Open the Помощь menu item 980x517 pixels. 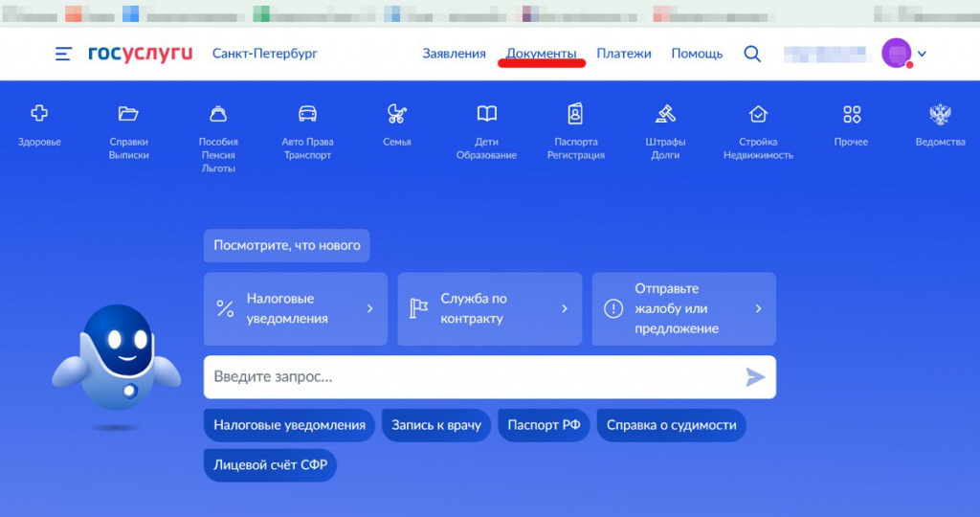pos(697,54)
